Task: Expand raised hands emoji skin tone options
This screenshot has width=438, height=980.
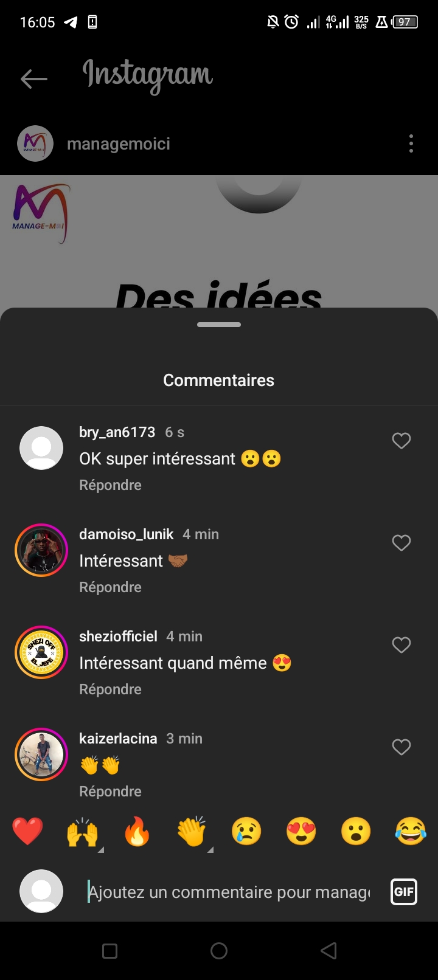Action: [100, 849]
